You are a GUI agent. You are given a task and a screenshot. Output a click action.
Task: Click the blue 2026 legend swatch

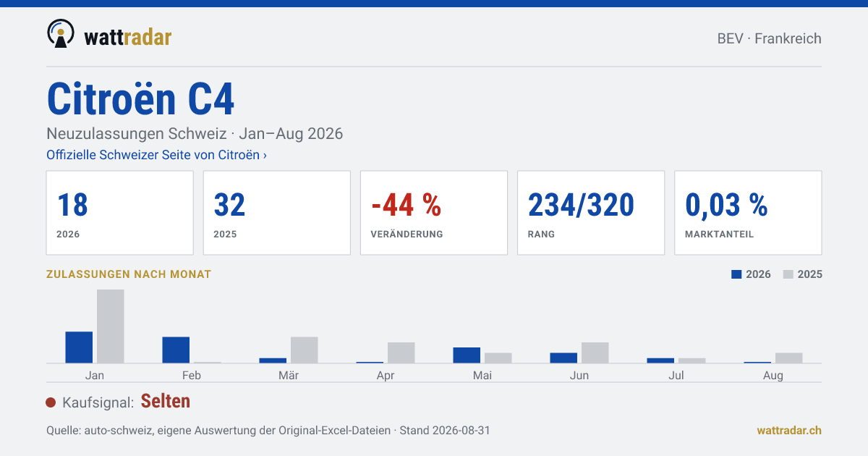[x=736, y=274]
